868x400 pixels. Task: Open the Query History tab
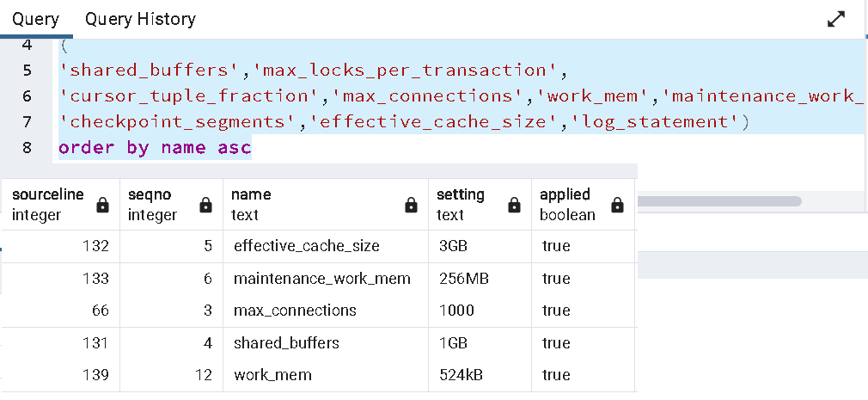[x=140, y=19]
